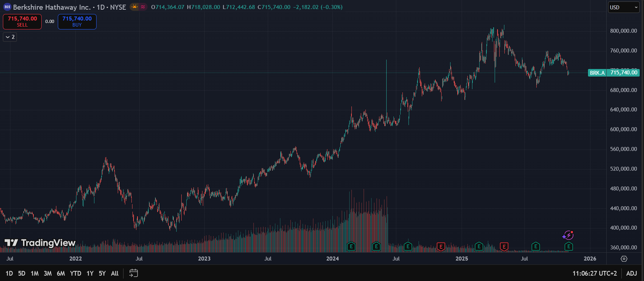Viewport: 644px width, 281px height.
Task: Open timezone menu showing UTC+2
Action: pos(594,273)
